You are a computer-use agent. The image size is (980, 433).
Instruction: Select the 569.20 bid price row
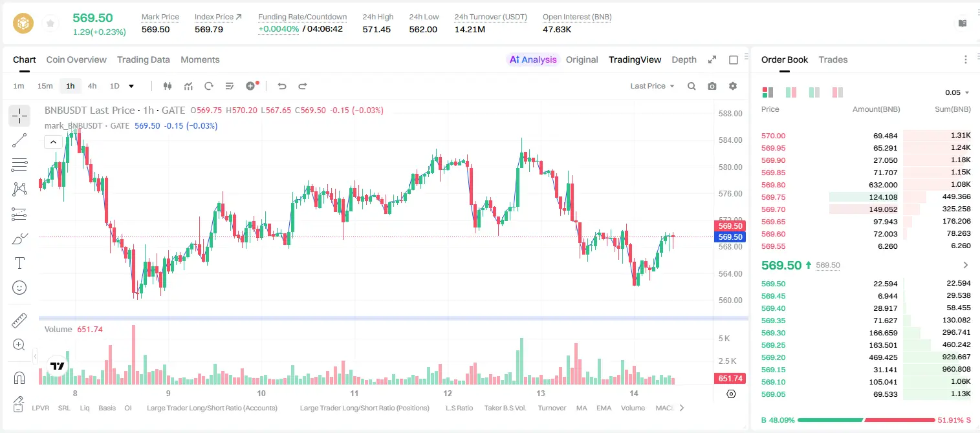point(866,357)
